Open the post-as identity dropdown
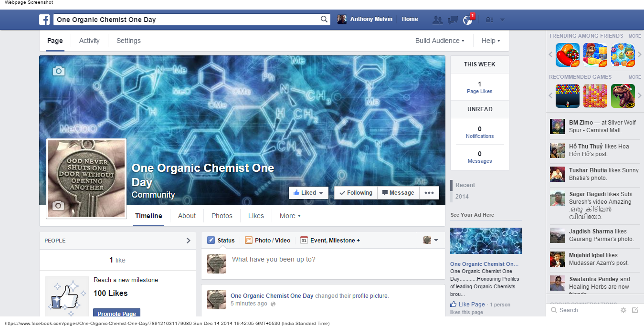This screenshot has width=644, height=326. (431, 240)
